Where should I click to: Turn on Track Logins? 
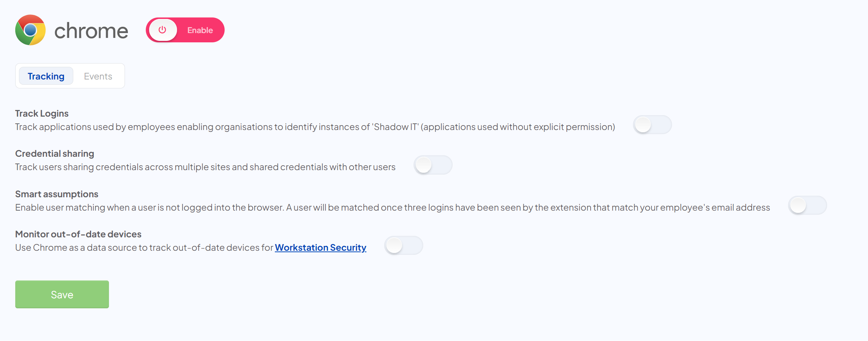pos(652,125)
